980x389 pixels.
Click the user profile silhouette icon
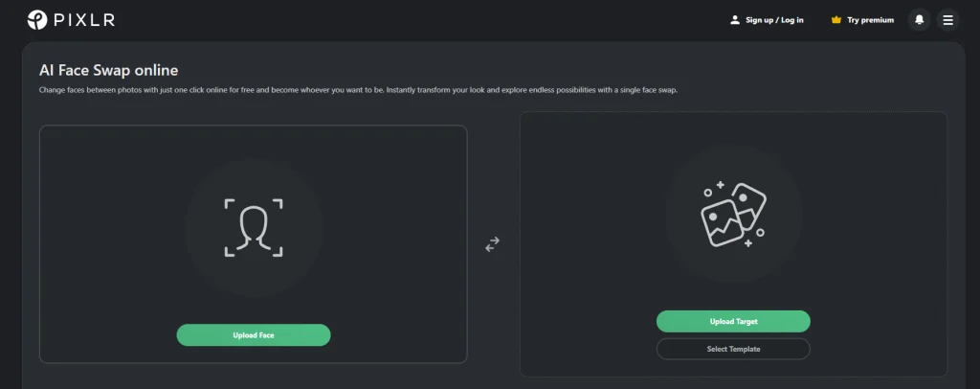point(735,19)
